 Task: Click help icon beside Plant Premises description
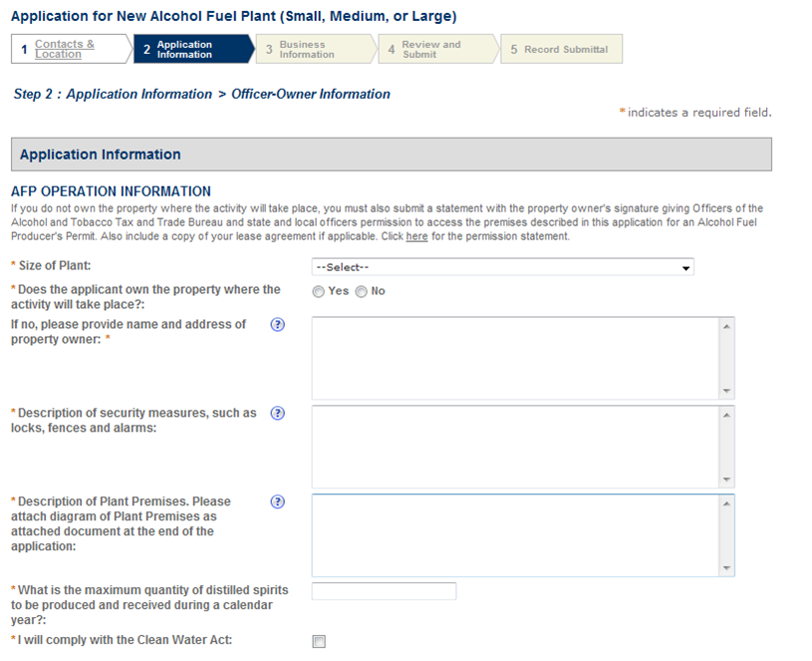click(x=278, y=502)
